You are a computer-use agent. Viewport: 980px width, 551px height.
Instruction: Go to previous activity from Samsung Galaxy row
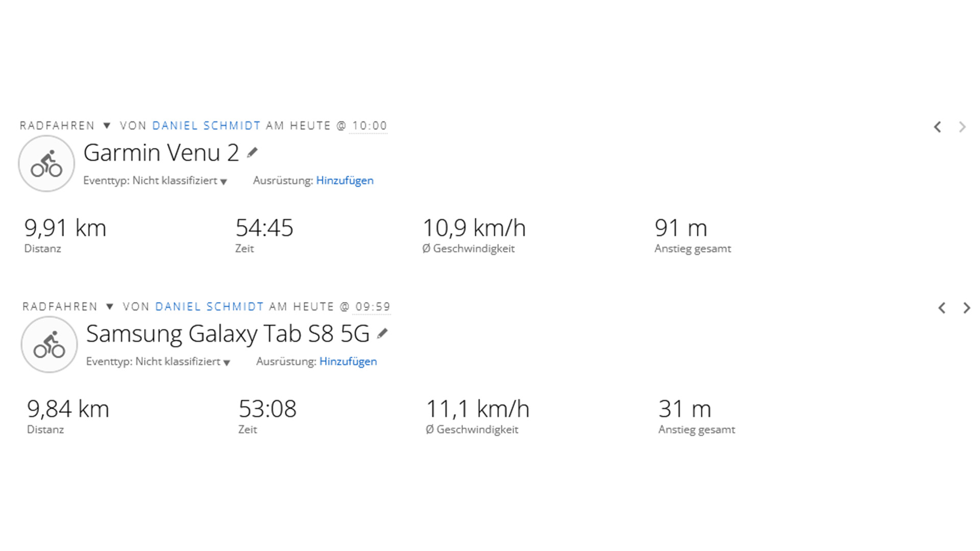pos(942,308)
